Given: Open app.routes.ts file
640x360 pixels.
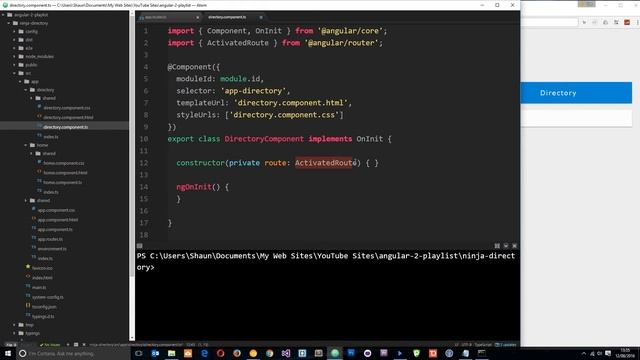Looking at the screenshot, I should [x=50, y=239].
